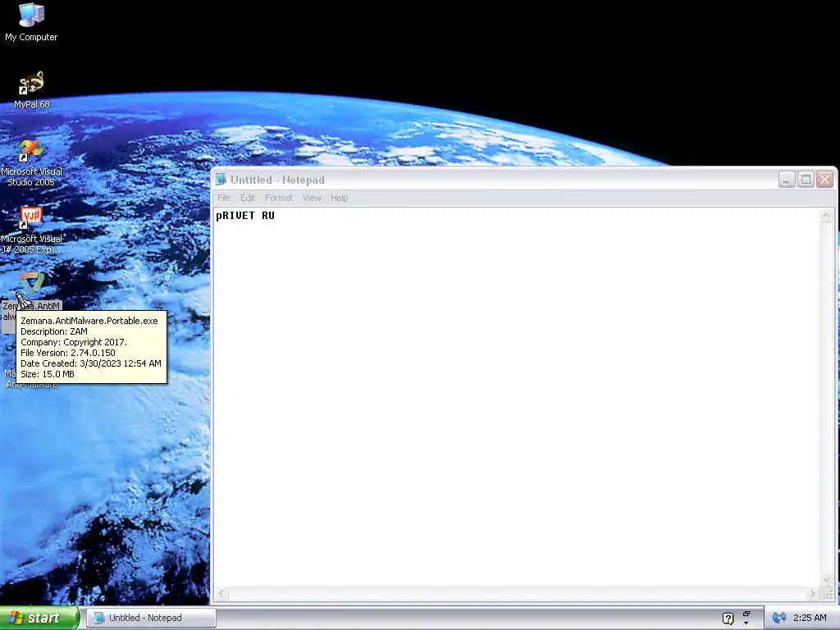Click the Start button
The height and width of the screenshot is (630, 840).
coord(39,618)
